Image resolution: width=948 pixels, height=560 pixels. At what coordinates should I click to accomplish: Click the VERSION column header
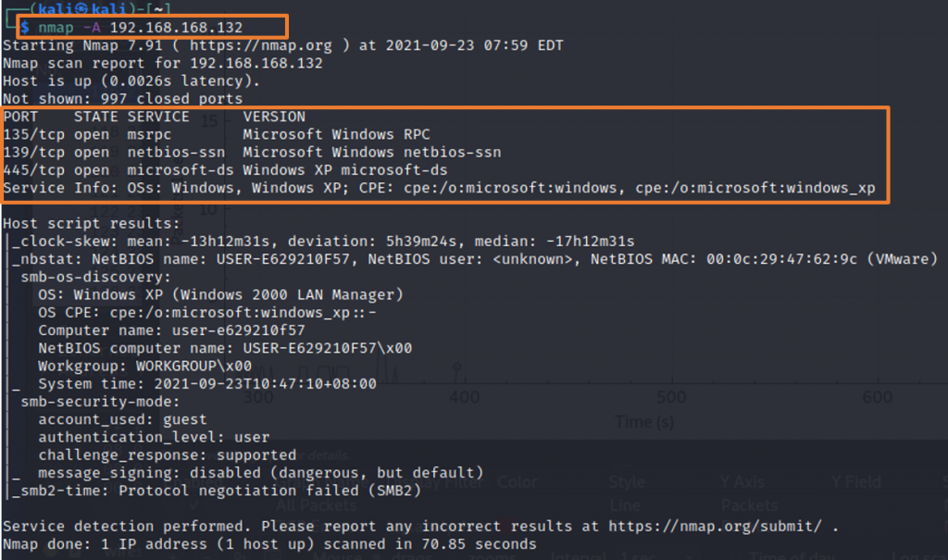point(274,117)
